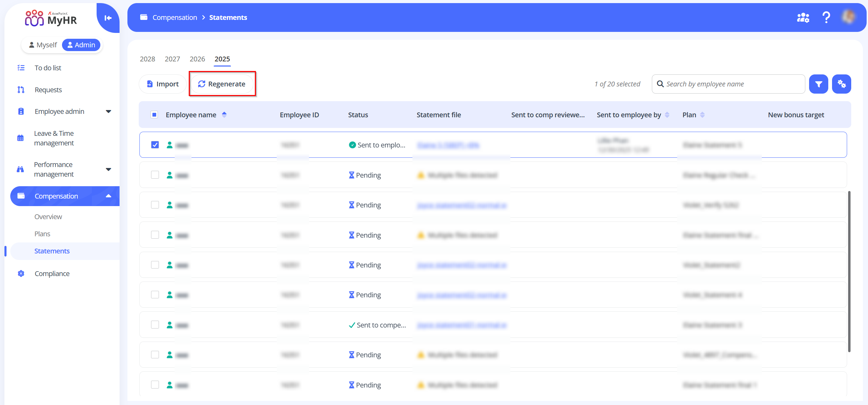Expand the Employee admin menu
Viewport: 868px width, 405px height.
108,111
